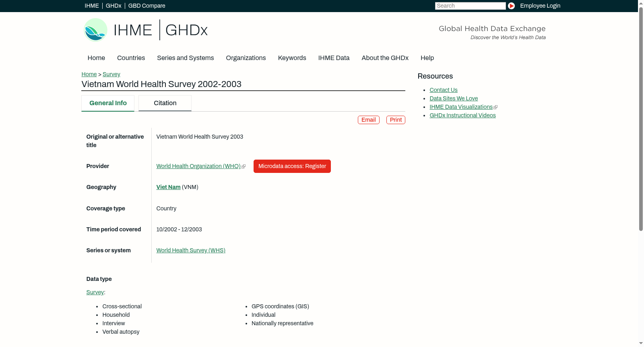Click the 'Interview' list item

pyautogui.click(x=114, y=323)
